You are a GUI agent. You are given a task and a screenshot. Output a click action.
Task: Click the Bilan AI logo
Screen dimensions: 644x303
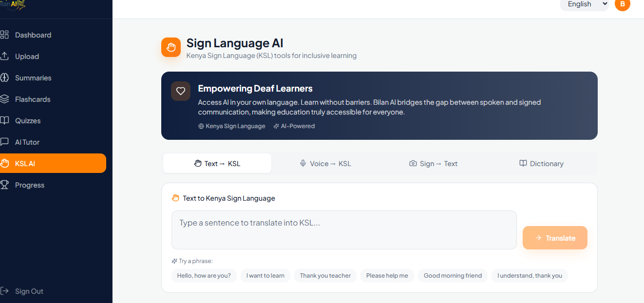pyautogui.click(x=14, y=5)
